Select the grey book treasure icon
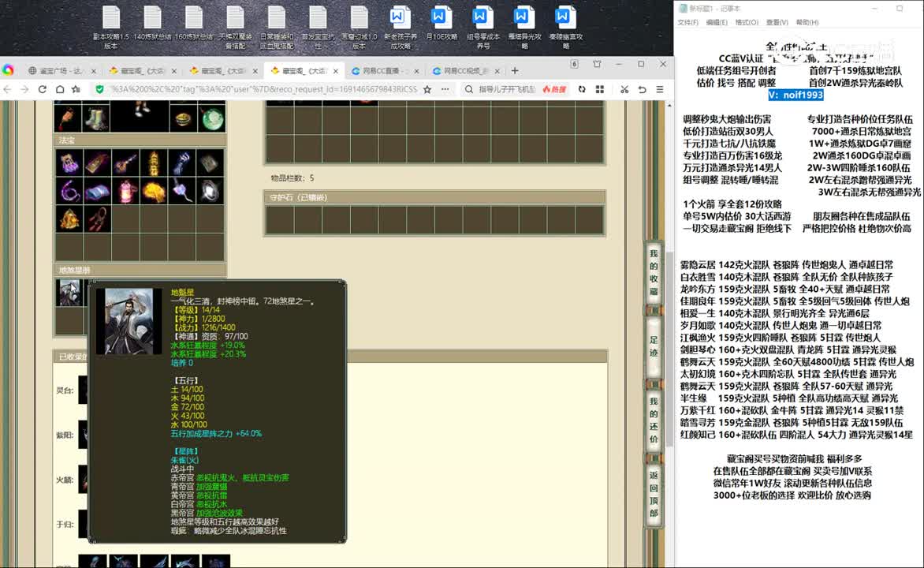This screenshot has height=568, width=924. click(x=210, y=163)
